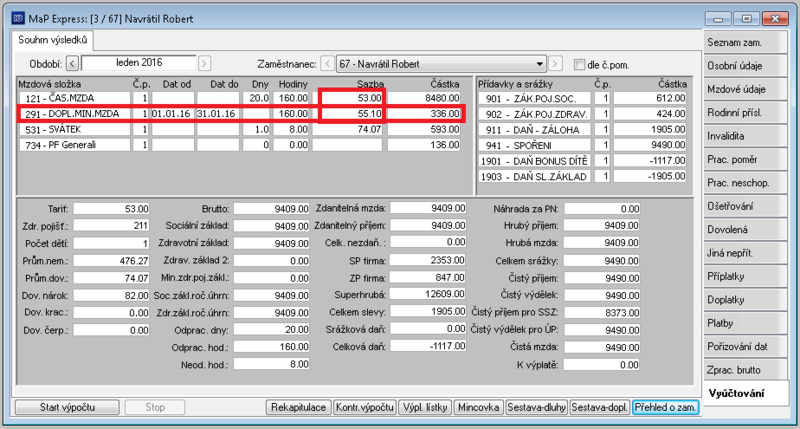Screen dimensions: 800x429
Task: Open the Zaměstnanec dropdown list
Action: 539,64
